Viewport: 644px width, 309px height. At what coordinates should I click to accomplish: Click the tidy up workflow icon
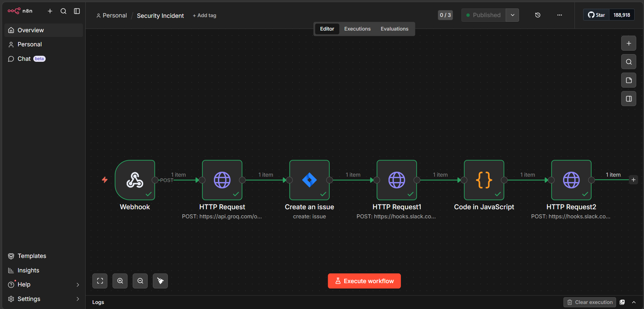(160, 281)
